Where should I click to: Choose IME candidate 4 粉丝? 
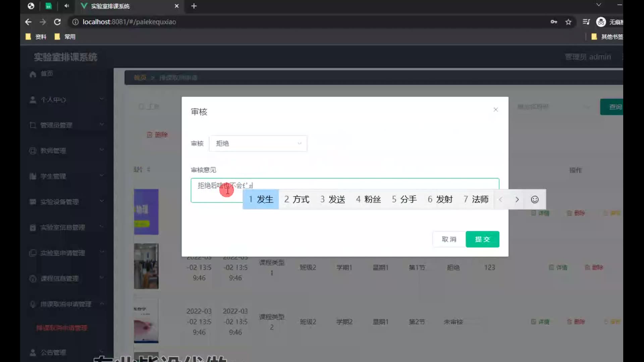[x=369, y=199]
